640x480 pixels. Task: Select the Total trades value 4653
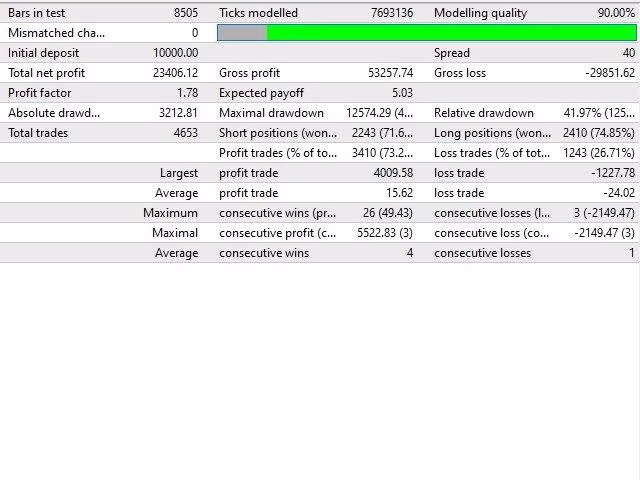tap(186, 133)
